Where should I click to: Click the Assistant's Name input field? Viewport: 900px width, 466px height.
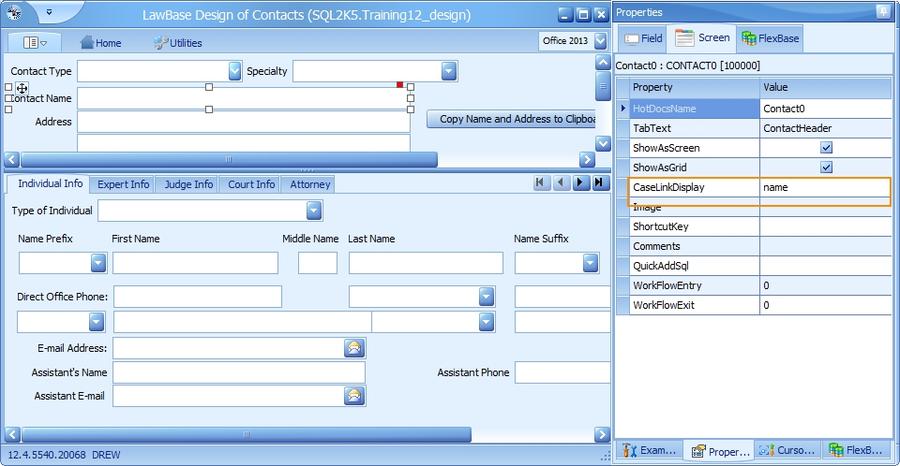[x=239, y=372]
